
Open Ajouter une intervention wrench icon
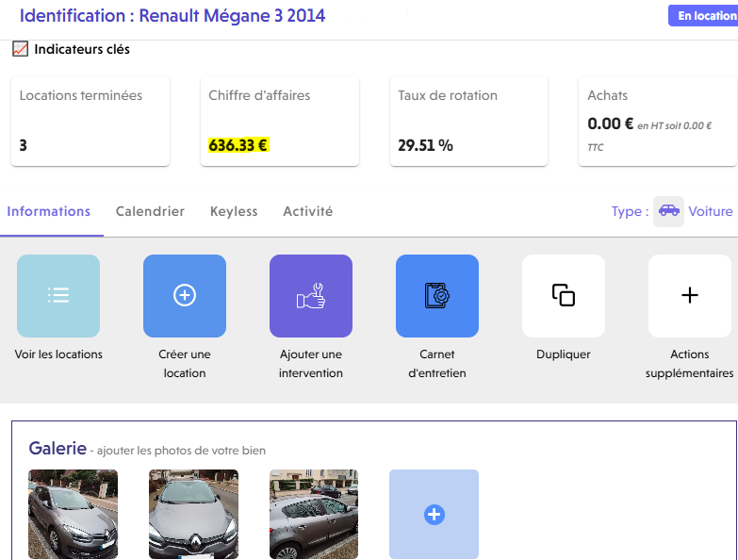[311, 296]
